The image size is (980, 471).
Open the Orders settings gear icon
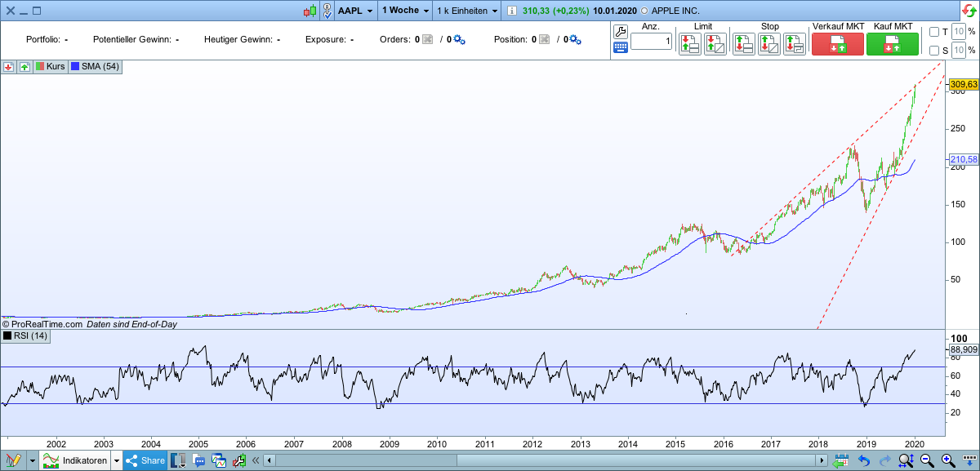(459, 39)
